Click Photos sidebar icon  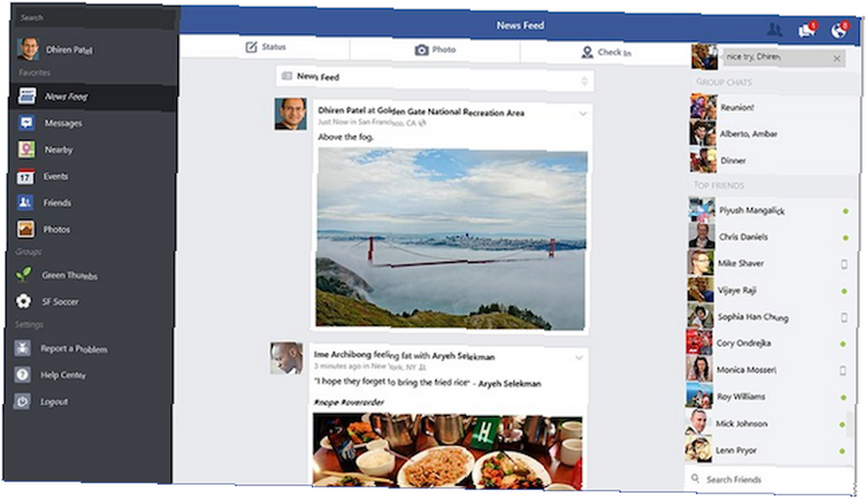(25, 228)
